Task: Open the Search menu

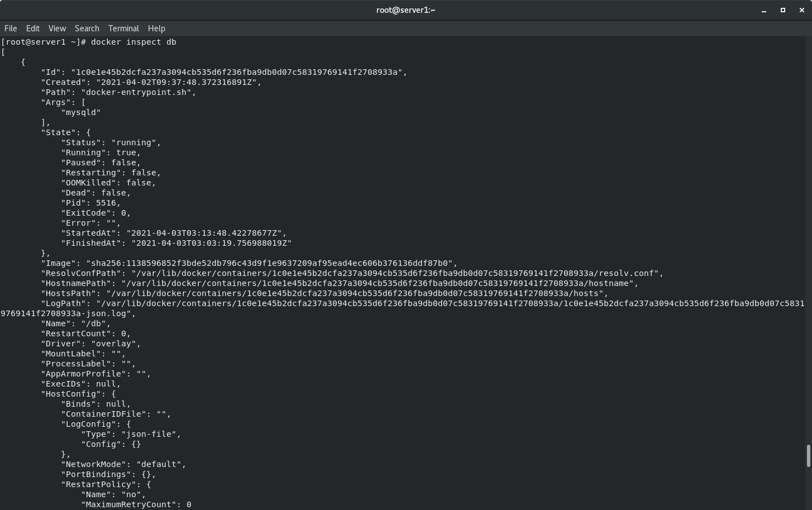Action: [87, 28]
